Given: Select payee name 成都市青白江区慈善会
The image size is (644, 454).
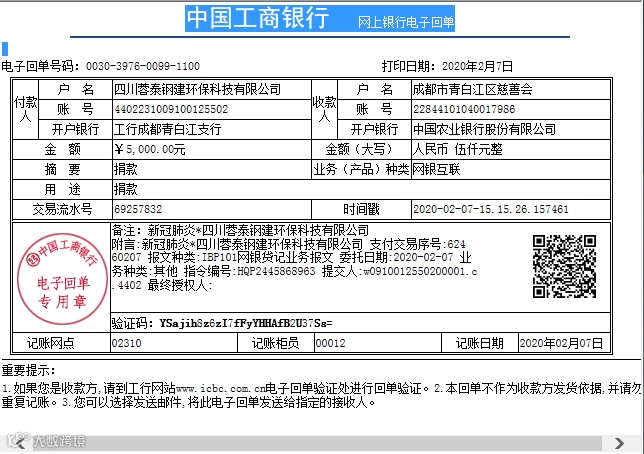Looking at the screenshot, I should point(472,89).
